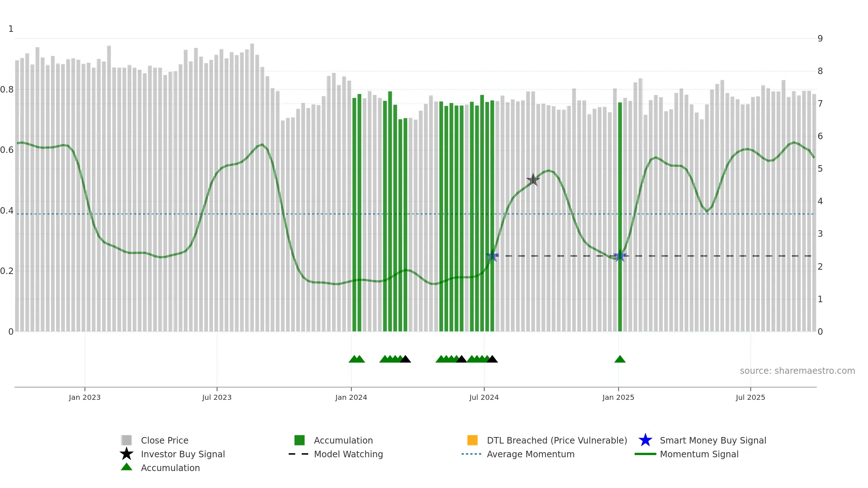Click the blue star marker at Jan 2025
Viewport: 868px width, 488px height.
point(620,256)
